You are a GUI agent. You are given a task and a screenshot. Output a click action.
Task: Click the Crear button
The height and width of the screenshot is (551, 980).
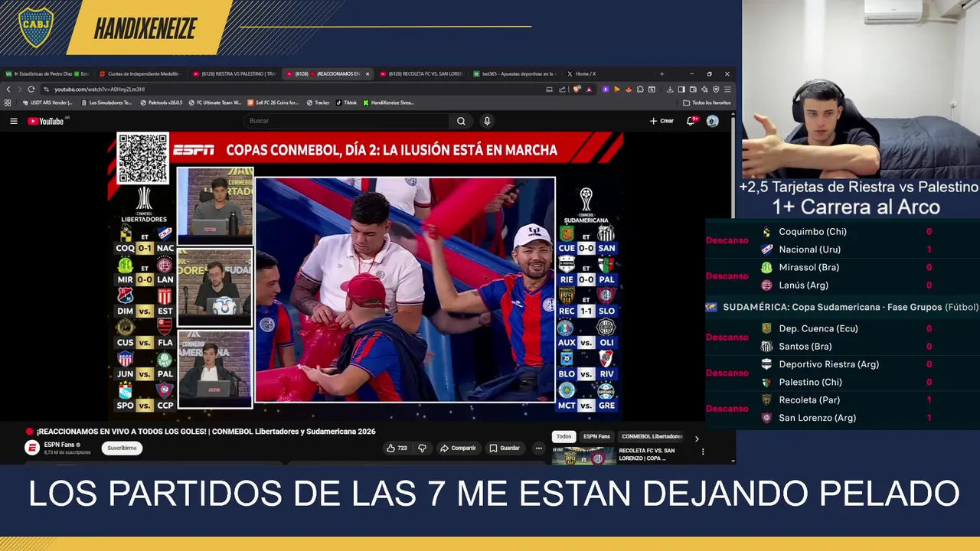(661, 121)
